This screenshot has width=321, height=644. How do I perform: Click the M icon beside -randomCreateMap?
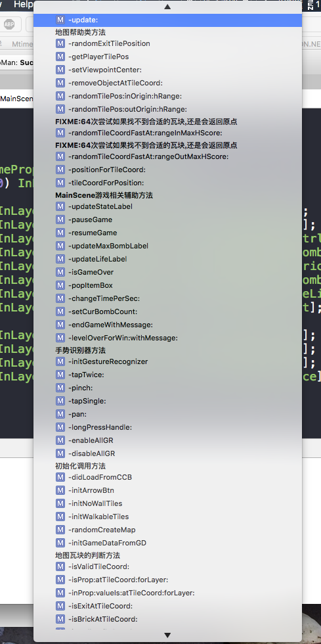(x=60, y=530)
